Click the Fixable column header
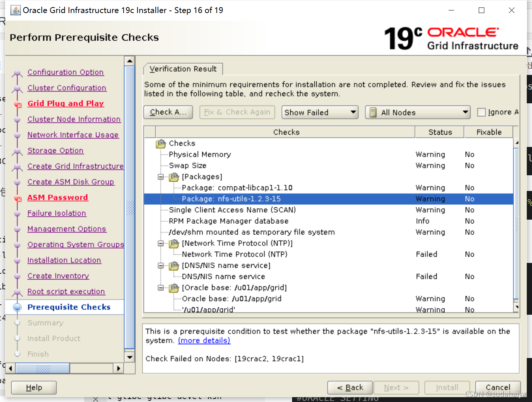Image resolution: width=532 pixels, height=402 pixels. 488,132
